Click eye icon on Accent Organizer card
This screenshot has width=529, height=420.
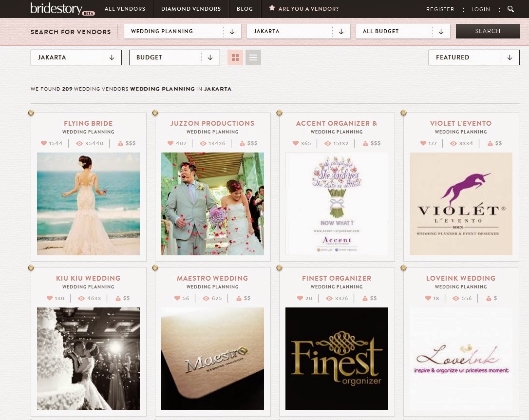pos(328,143)
